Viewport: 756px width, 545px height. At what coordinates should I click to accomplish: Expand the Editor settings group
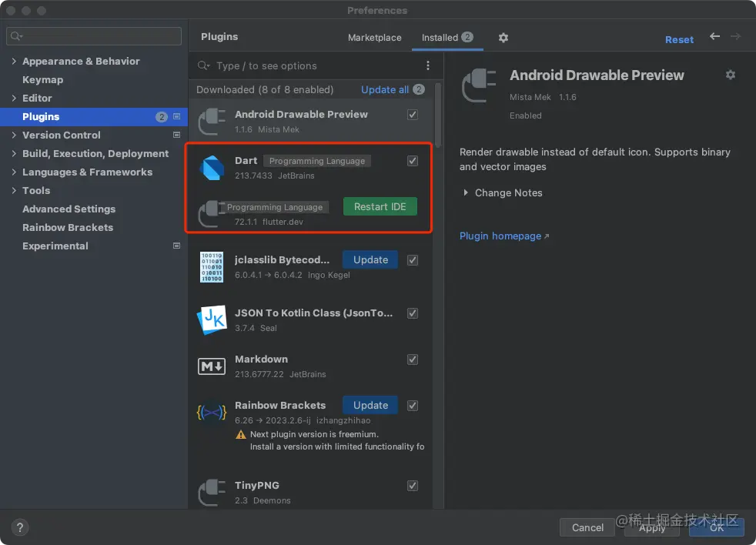point(14,98)
